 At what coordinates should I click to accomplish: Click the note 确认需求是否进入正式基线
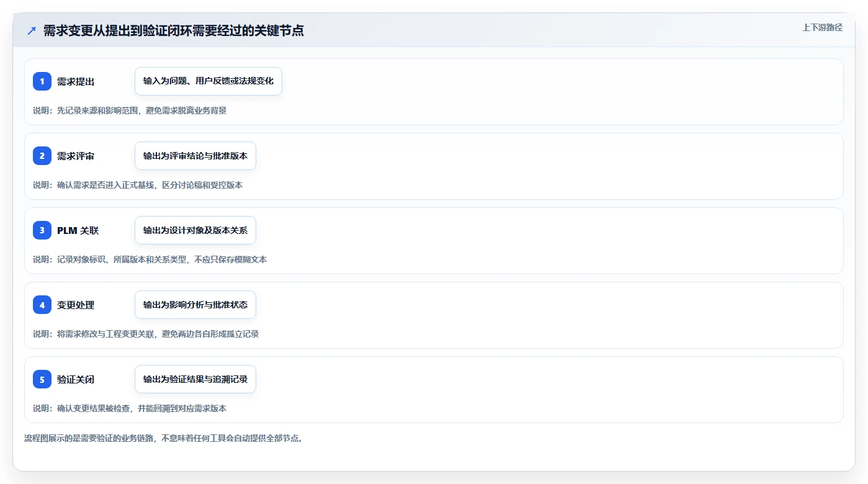[105, 185]
